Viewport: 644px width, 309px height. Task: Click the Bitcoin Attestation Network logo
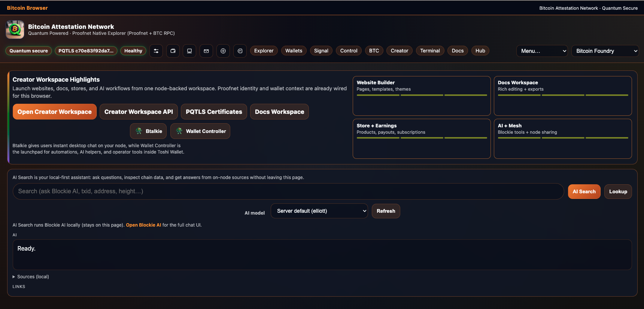(15, 30)
